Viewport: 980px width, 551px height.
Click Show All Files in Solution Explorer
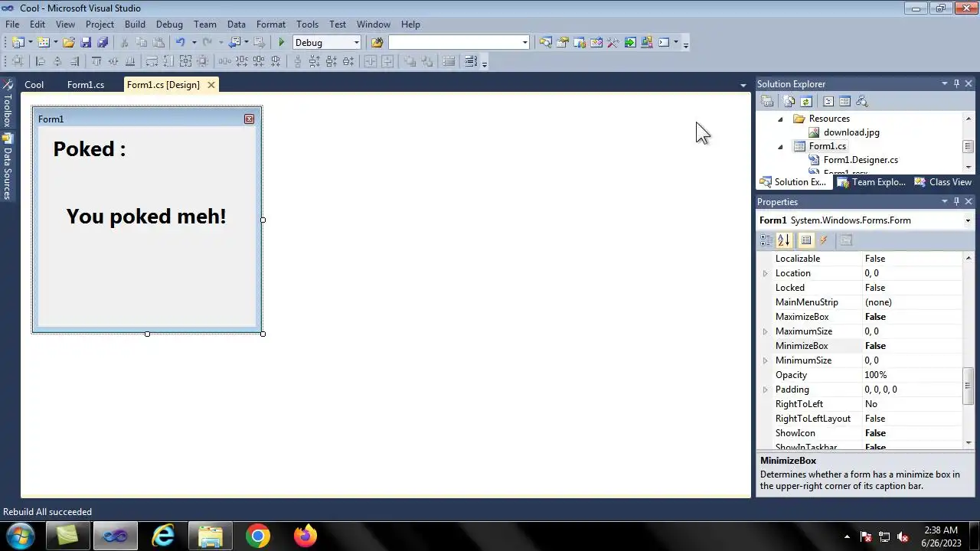pos(789,101)
